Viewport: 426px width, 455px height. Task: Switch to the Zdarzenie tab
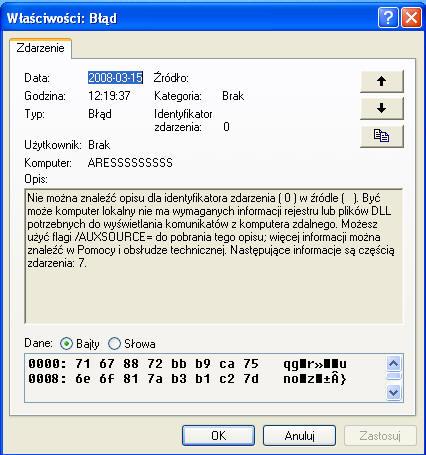coord(40,48)
